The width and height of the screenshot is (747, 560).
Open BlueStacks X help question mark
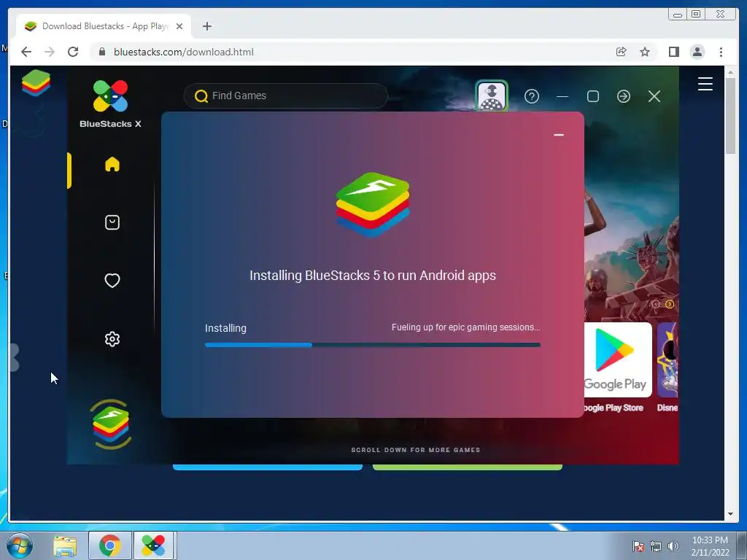532,97
